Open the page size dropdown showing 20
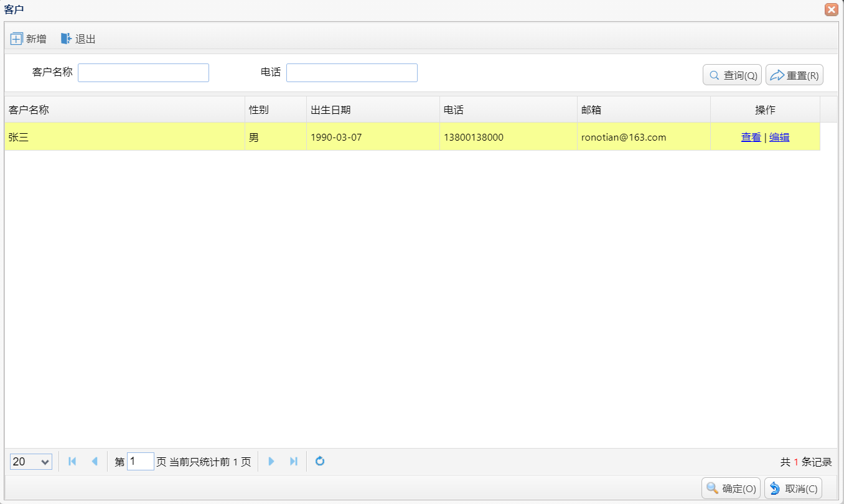844x504 pixels. (x=31, y=461)
